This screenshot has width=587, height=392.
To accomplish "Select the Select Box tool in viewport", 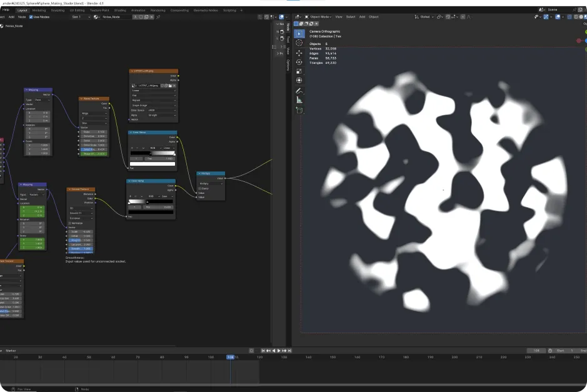I will (x=299, y=34).
